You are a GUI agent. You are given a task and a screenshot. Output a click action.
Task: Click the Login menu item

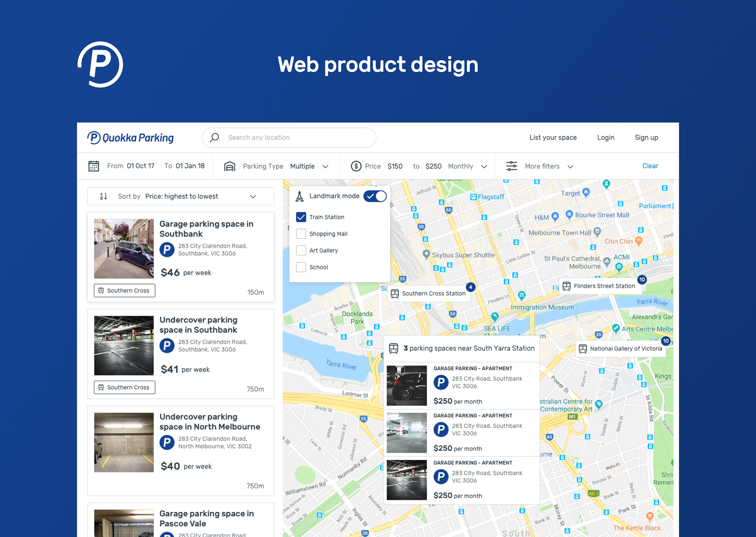tap(606, 138)
